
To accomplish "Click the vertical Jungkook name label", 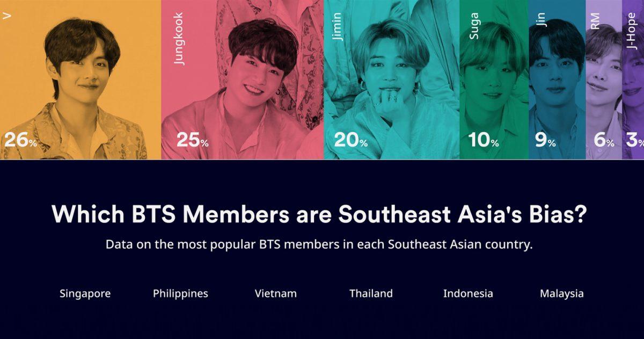I will (179, 39).
